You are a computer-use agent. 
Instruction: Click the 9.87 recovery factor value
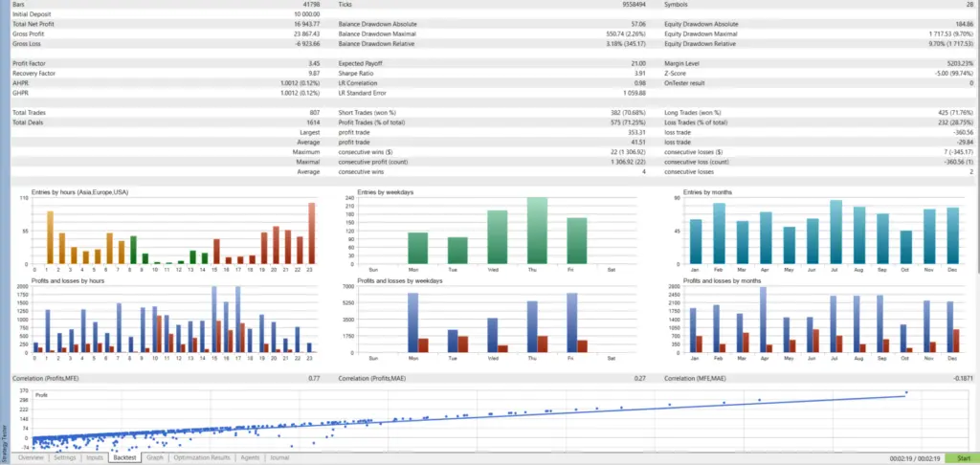click(x=315, y=73)
